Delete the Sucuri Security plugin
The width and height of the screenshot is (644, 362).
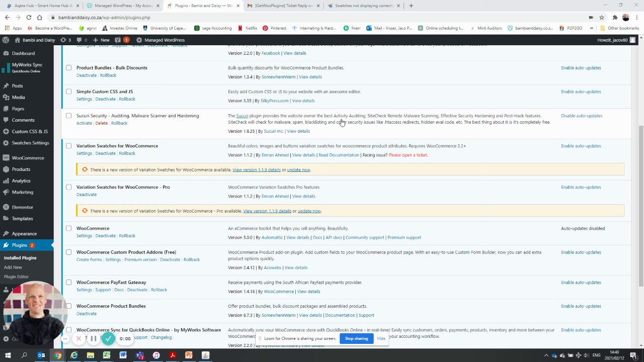[102, 123]
